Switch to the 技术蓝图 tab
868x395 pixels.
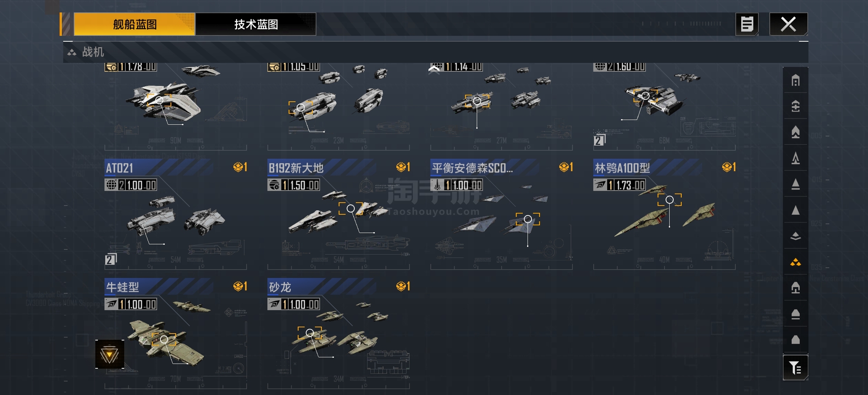256,25
